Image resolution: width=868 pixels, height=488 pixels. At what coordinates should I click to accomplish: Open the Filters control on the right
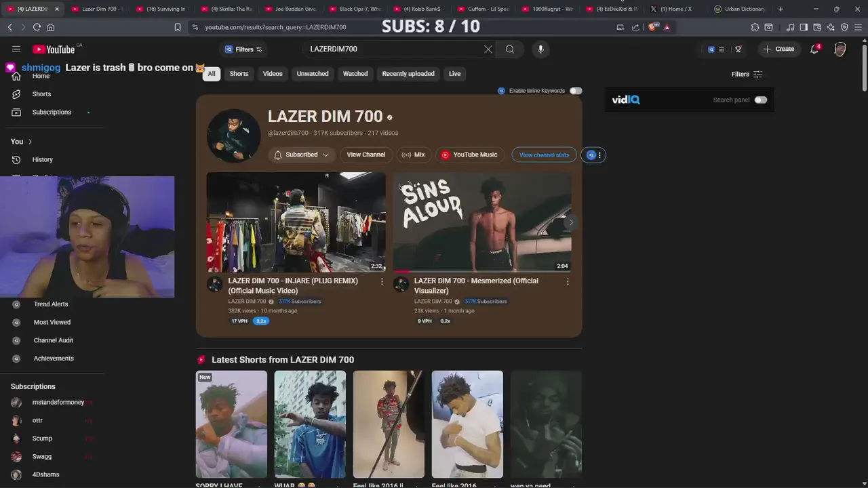[747, 74]
